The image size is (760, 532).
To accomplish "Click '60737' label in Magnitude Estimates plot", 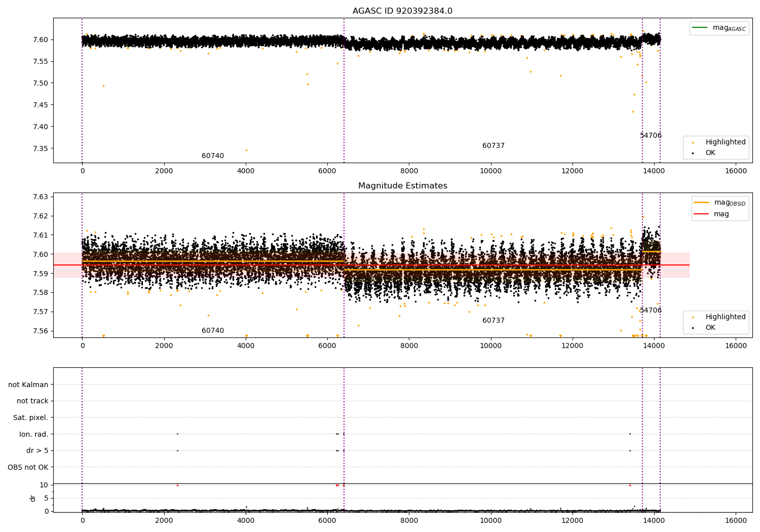I will [x=493, y=321].
